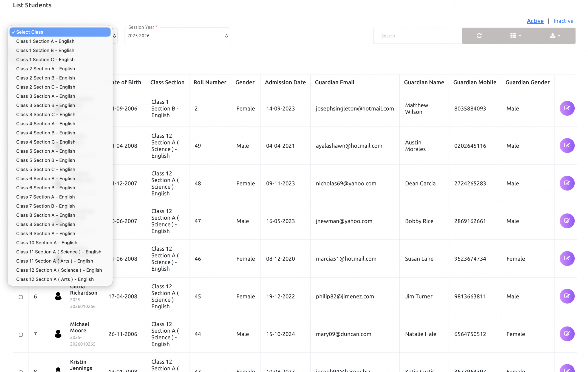Click edit icon for Dean Garcia row
This screenshot has width=588, height=372.
click(567, 183)
